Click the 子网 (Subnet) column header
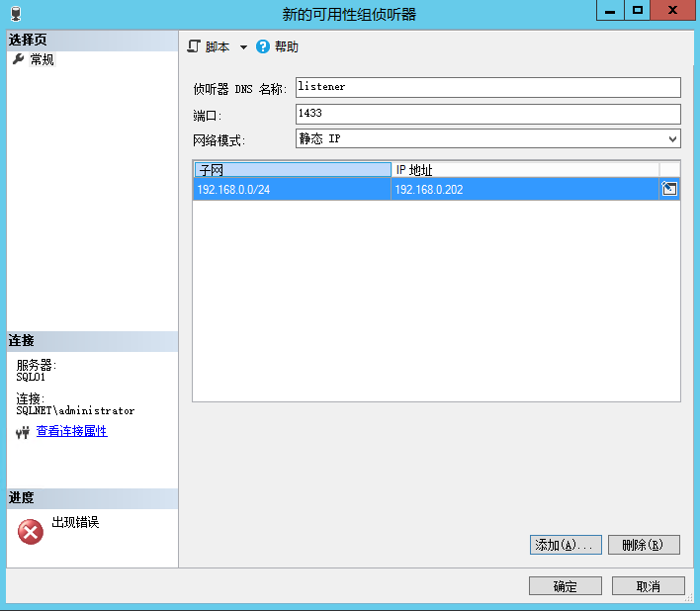The image size is (700, 611). (293, 170)
